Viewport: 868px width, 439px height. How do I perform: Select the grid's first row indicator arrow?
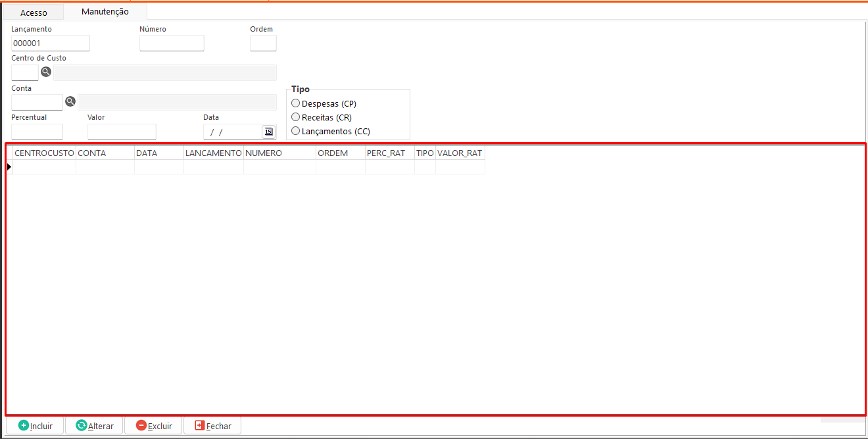(9, 167)
